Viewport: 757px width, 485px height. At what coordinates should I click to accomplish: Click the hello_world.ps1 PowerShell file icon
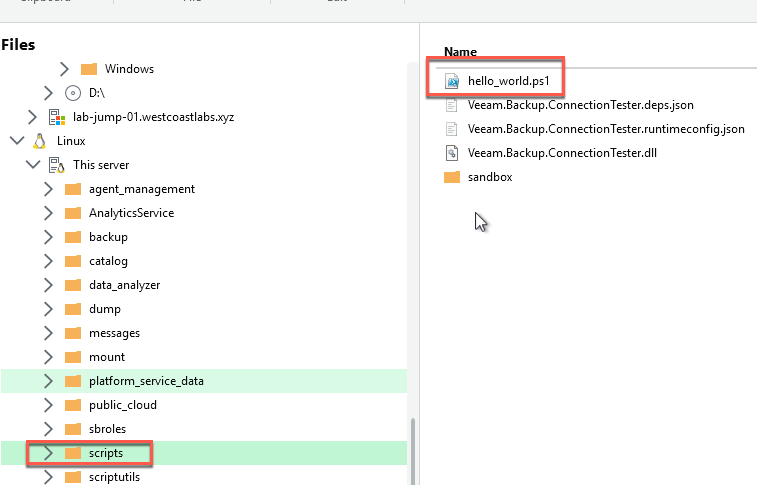point(452,81)
